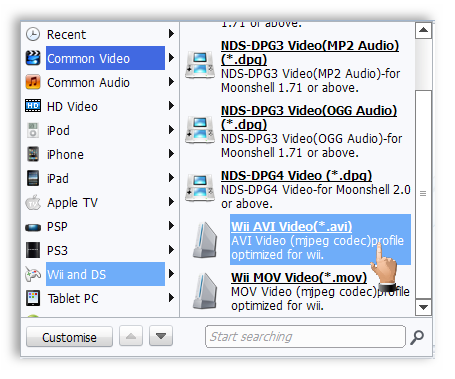Click the PS3 console icon
This screenshot has height=379, width=455.
[33, 250]
